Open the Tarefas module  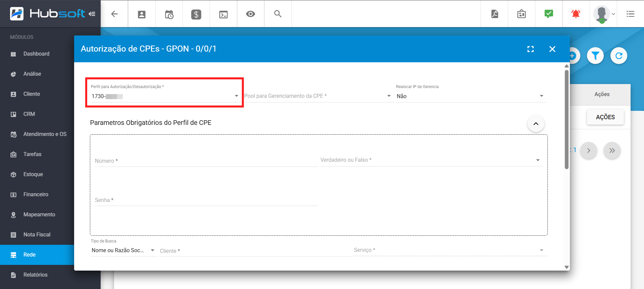[x=37, y=154]
